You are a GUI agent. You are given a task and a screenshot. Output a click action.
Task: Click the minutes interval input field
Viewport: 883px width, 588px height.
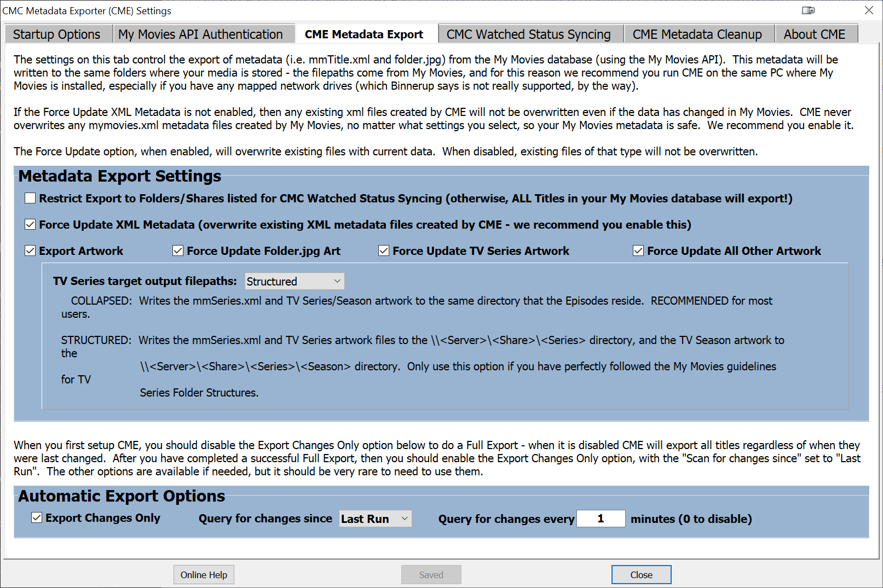tap(601, 519)
